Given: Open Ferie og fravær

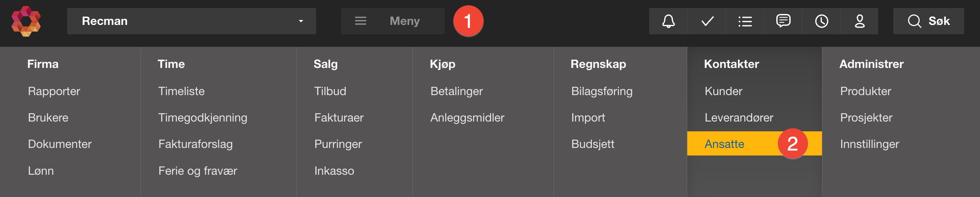Looking at the screenshot, I should 197,171.
